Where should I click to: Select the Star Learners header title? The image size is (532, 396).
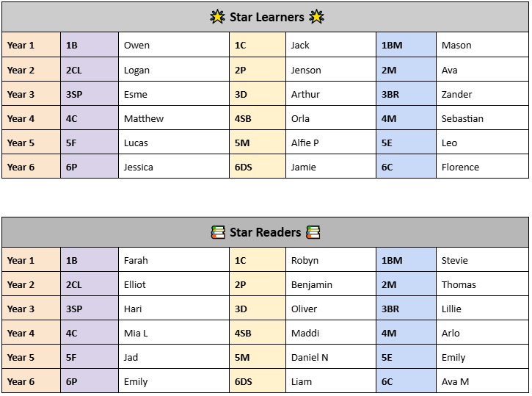266,17
